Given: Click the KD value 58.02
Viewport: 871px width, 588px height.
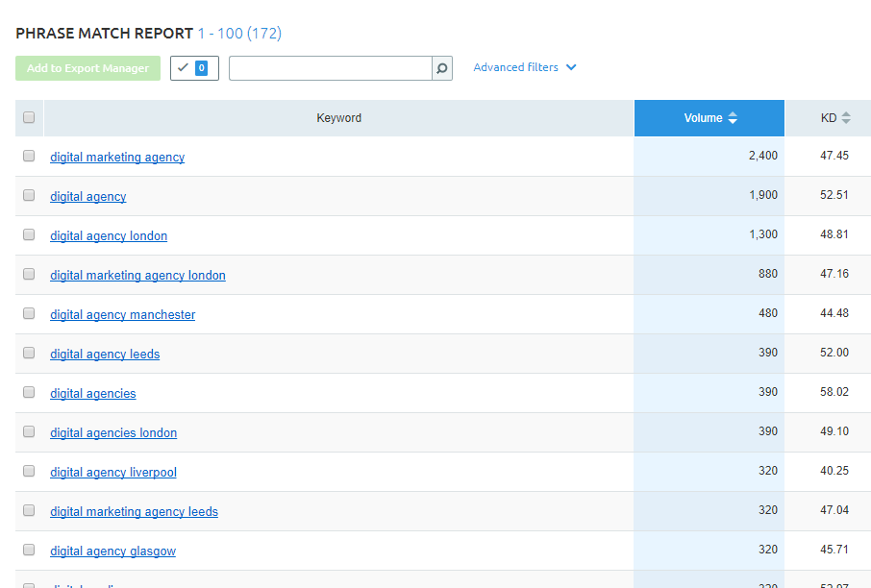Looking at the screenshot, I should [x=834, y=392].
